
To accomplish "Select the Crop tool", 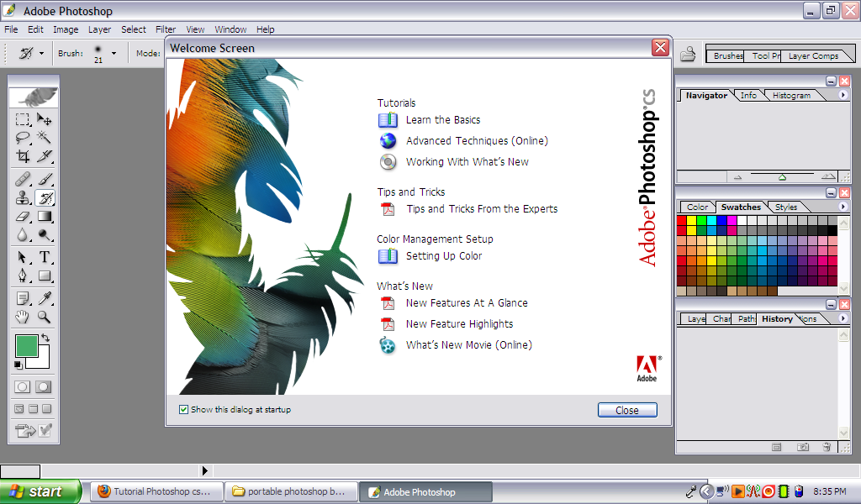I will (23, 156).
